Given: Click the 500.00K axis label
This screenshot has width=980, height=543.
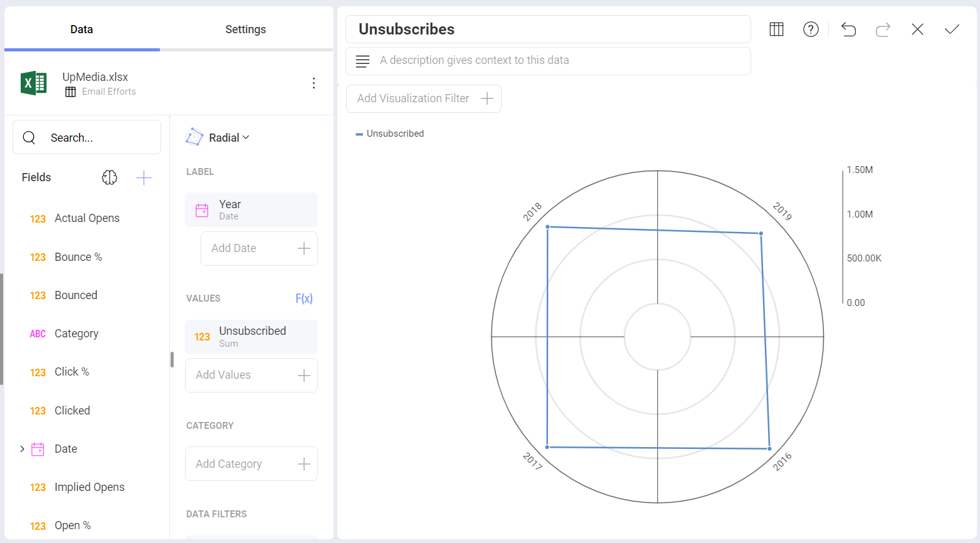Looking at the screenshot, I should pos(864,258).
